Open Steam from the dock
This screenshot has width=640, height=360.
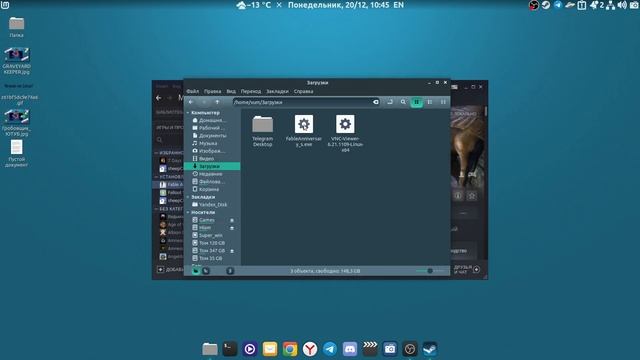click(430, 349)
